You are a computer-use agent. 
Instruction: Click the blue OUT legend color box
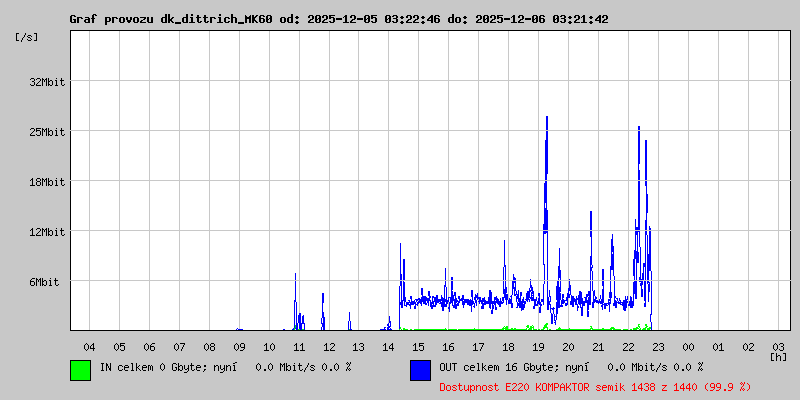pos(420,369)
